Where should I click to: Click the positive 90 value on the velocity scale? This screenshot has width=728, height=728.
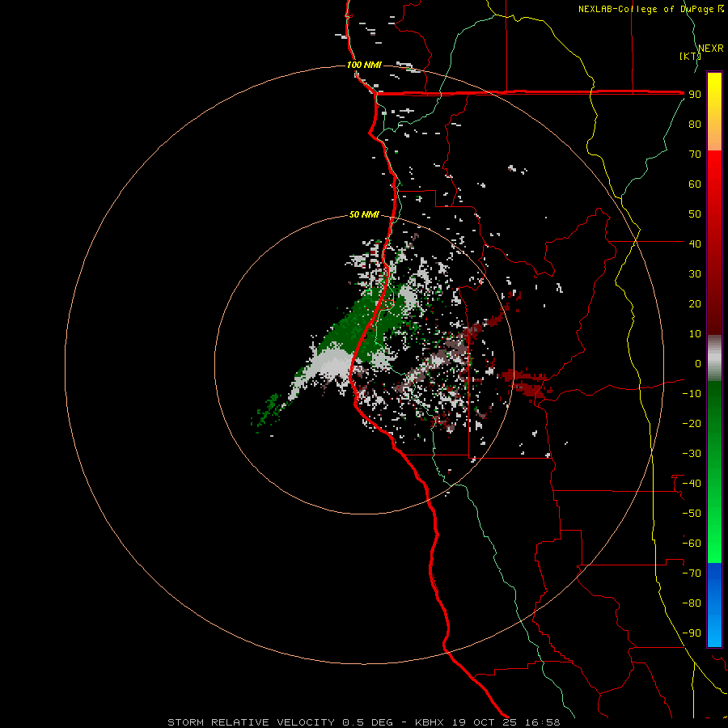695,95
